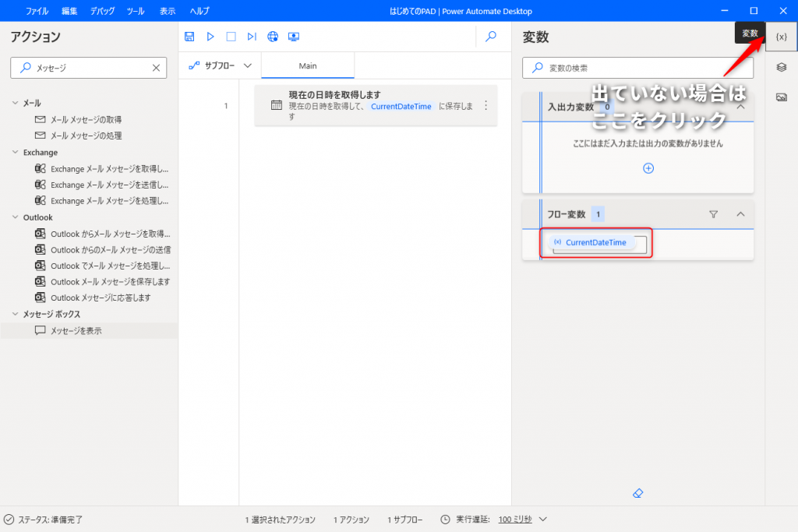This screenshot has width=798, height=532.
Task: Select メール メッセージの処理 action
Action: tap(86, 136)
